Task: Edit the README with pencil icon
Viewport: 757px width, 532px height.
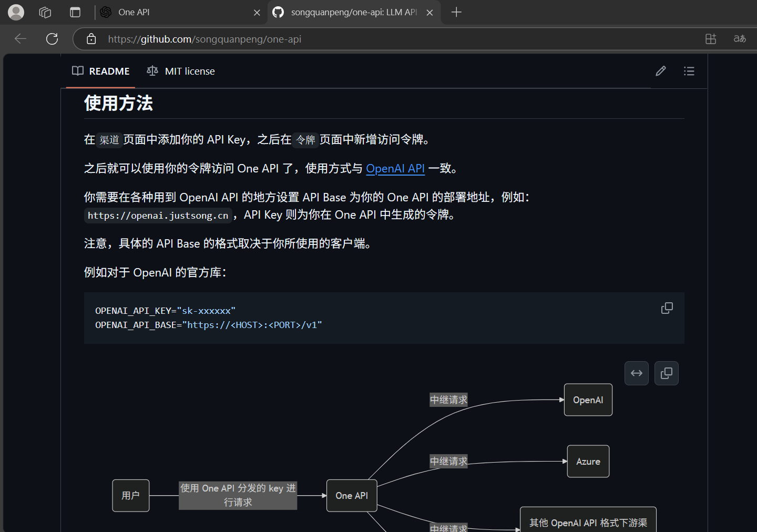Action: (661, 71)
